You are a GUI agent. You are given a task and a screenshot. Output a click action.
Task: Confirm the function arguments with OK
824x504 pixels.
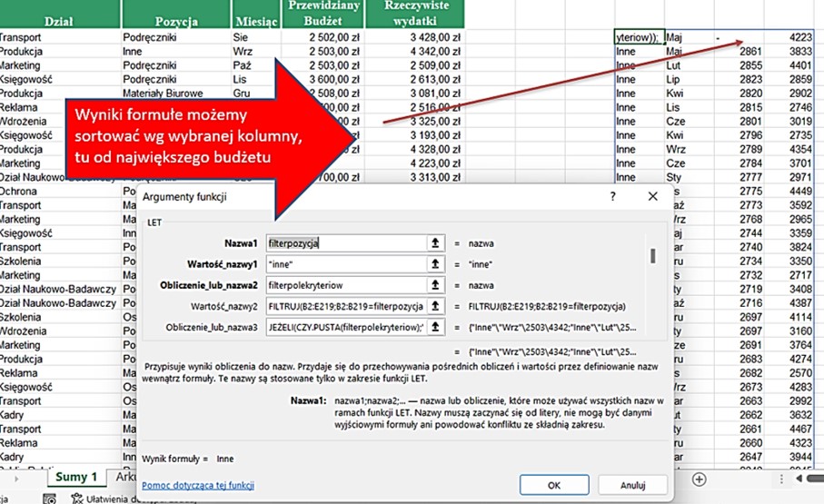[554, 485]
